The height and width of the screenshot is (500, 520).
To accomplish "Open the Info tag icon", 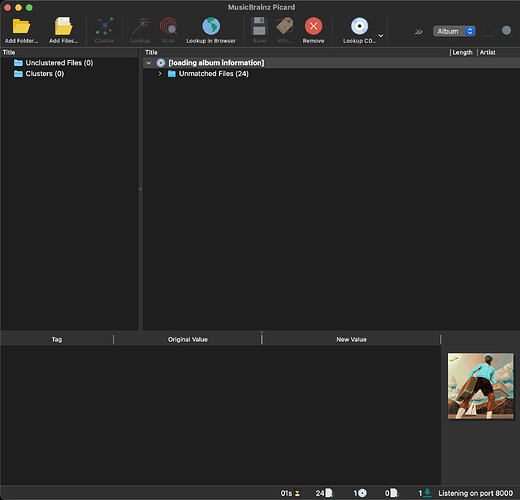I will pyautogui.click(x=285, y=26).
